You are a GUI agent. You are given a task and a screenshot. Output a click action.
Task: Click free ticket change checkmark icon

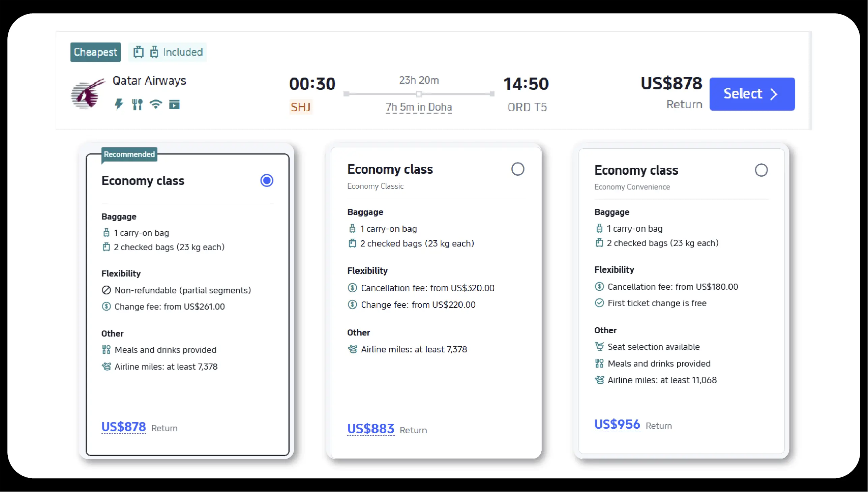(599, 303)
